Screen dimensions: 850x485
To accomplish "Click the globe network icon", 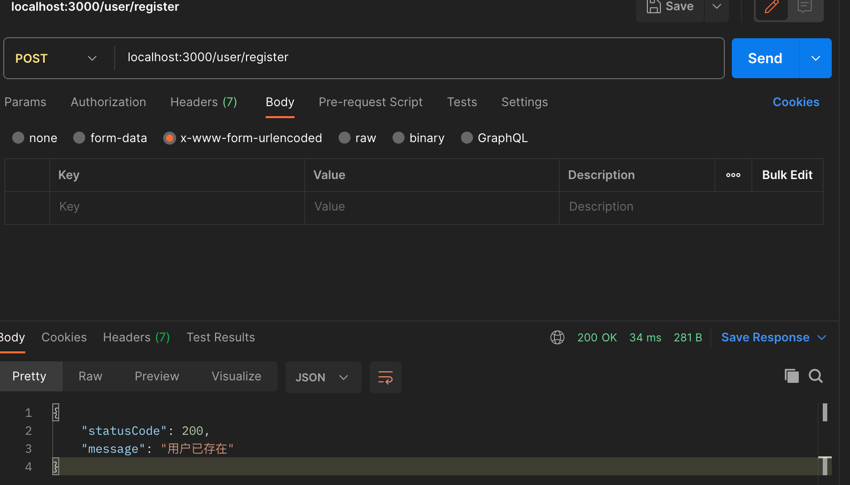I will coord(557,338).
